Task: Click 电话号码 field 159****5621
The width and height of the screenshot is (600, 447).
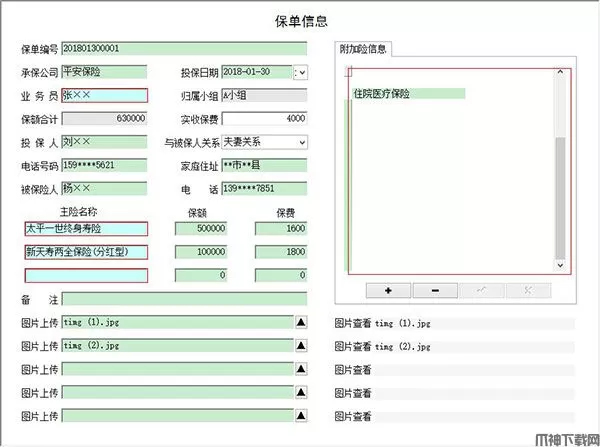Action: 104,165
